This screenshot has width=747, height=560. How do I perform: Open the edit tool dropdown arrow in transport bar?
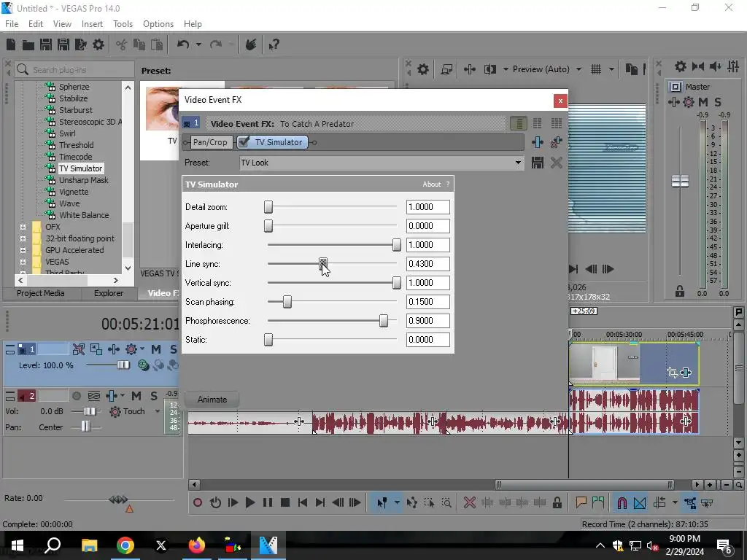[397, 503]
